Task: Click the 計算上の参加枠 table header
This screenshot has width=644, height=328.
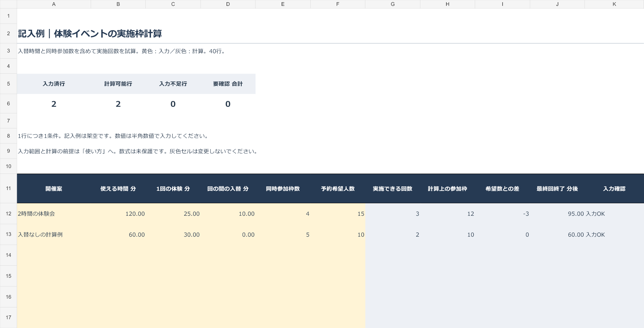Action: coord(447,189)
